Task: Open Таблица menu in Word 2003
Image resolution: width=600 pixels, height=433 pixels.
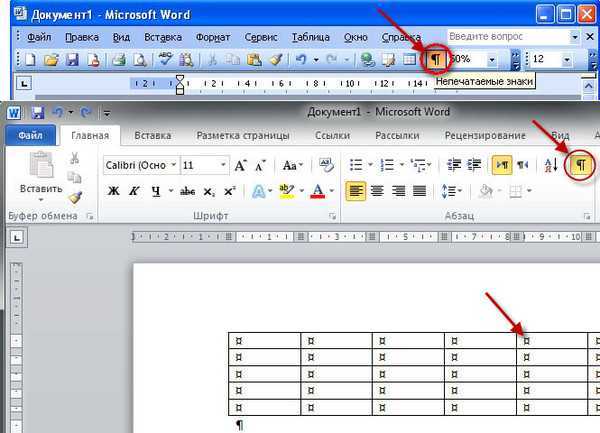Action: point(311,37)
